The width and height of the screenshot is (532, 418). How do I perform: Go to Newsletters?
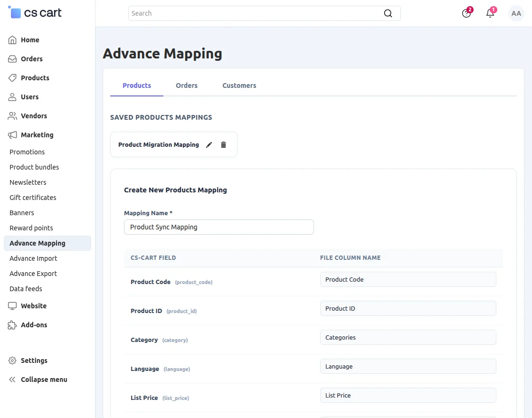pyautogui.click(x=28, y=182)
